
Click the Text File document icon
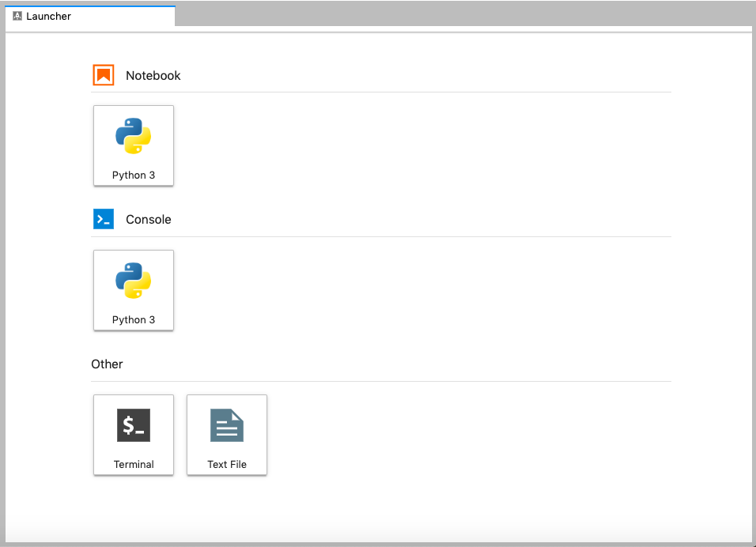click(x=227, y=425)
